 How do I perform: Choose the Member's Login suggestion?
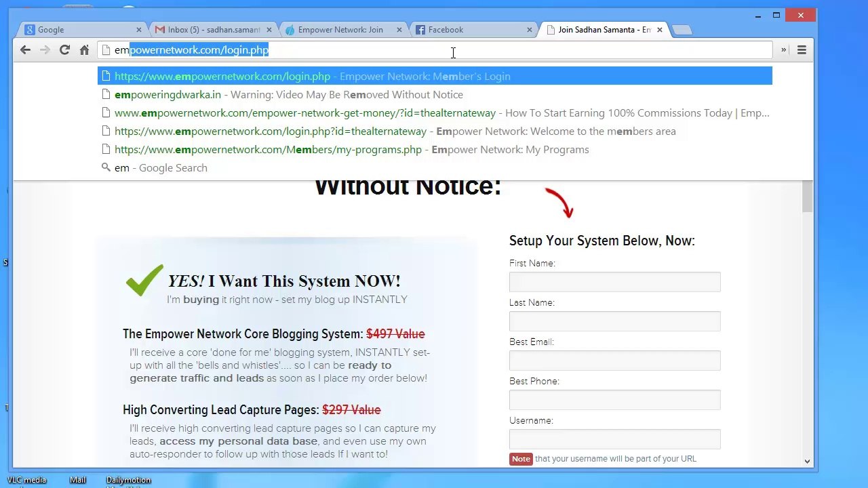tap(435, 77)
